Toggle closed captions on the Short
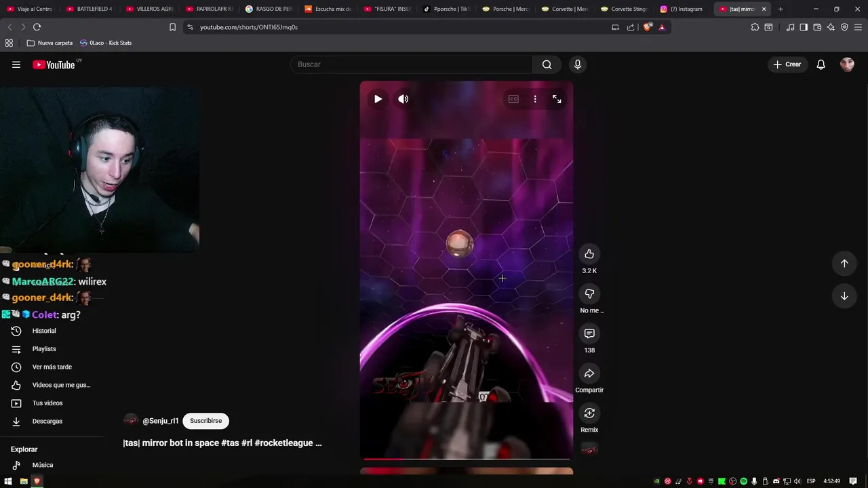Viewport: 868px width, 488px height. point(513,99)
